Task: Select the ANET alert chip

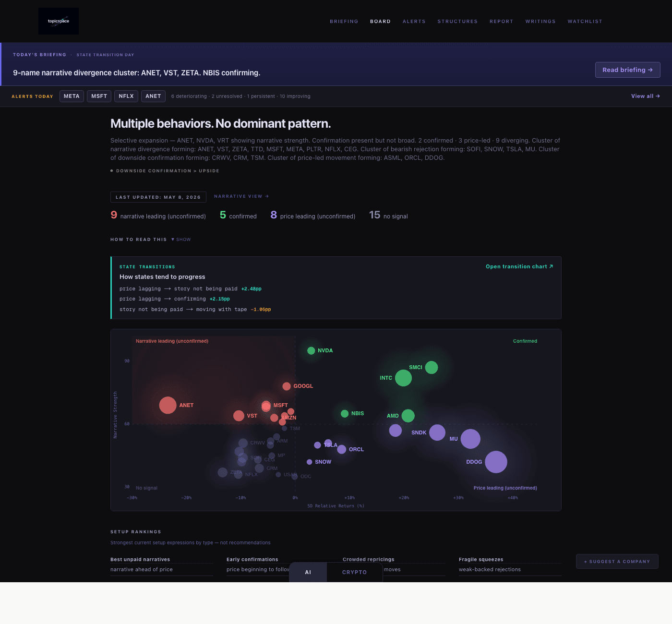Action: tap(153, 96)
